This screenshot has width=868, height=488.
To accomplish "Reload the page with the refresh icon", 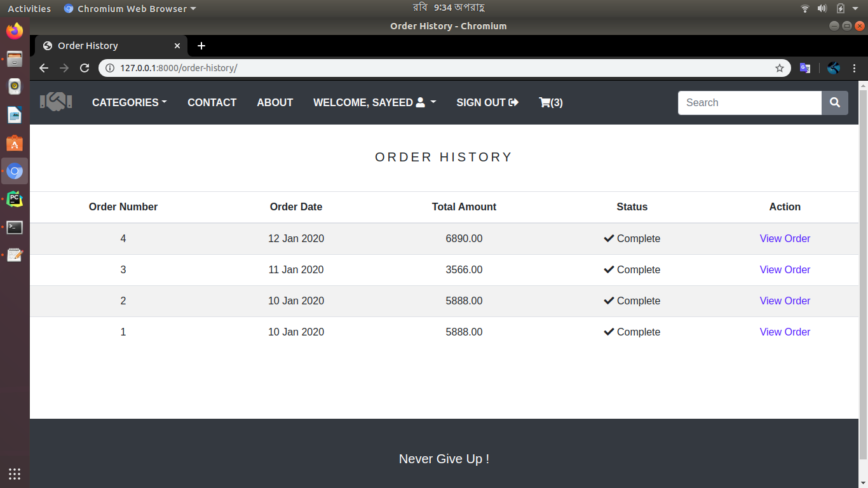I will 85,68.
